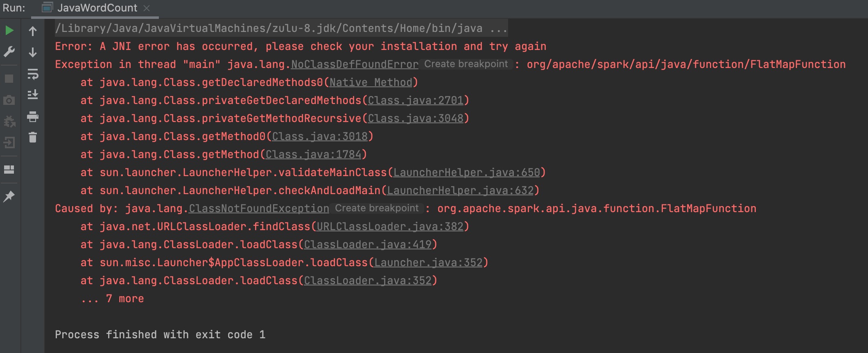This screenshot has width=868, height=353.
Task: Click the '... 7 more' text
Action: 113,299
